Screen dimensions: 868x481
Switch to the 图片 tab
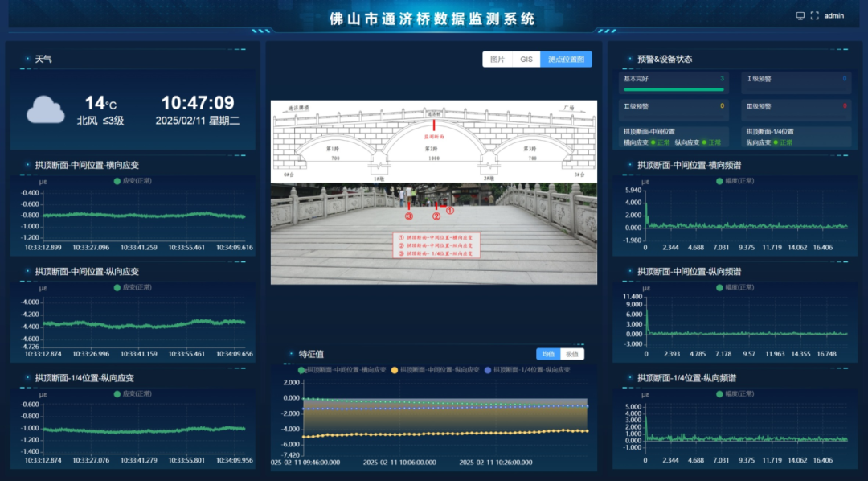click(497, 60)
